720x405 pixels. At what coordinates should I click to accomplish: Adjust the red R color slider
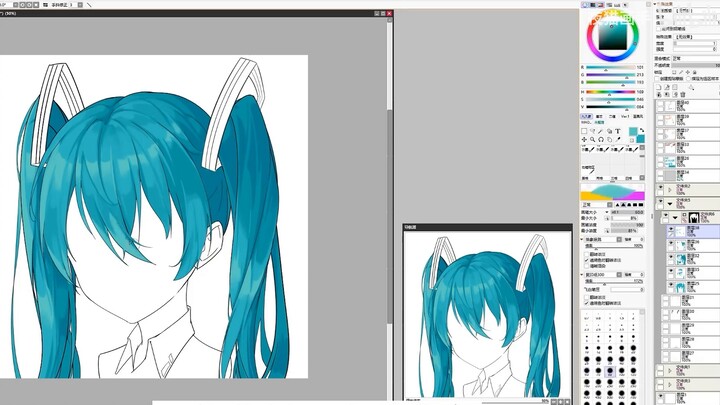(610, 68)
